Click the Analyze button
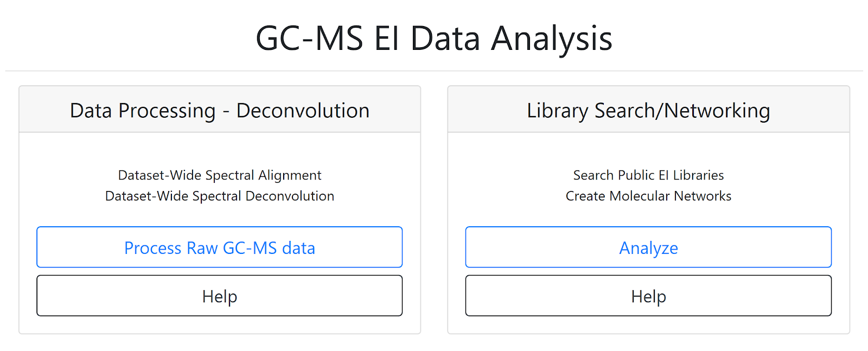This screenshot has width=868, height=351. (x=648, y=247)
